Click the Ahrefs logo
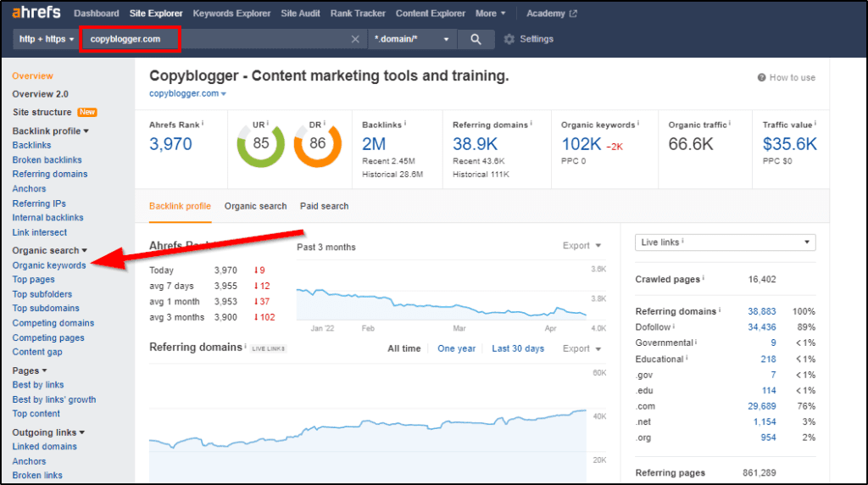The image size is (868, 485). click(36, 12)
